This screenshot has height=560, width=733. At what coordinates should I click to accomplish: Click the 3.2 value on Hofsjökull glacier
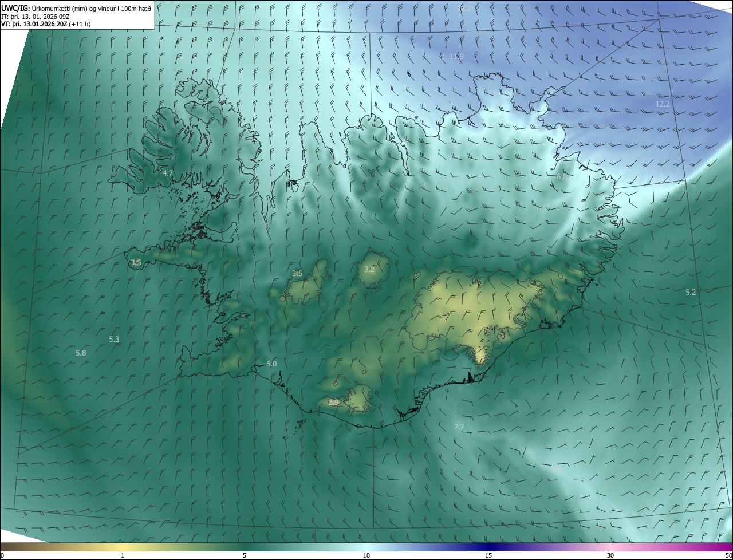click(x=369, y=269)
